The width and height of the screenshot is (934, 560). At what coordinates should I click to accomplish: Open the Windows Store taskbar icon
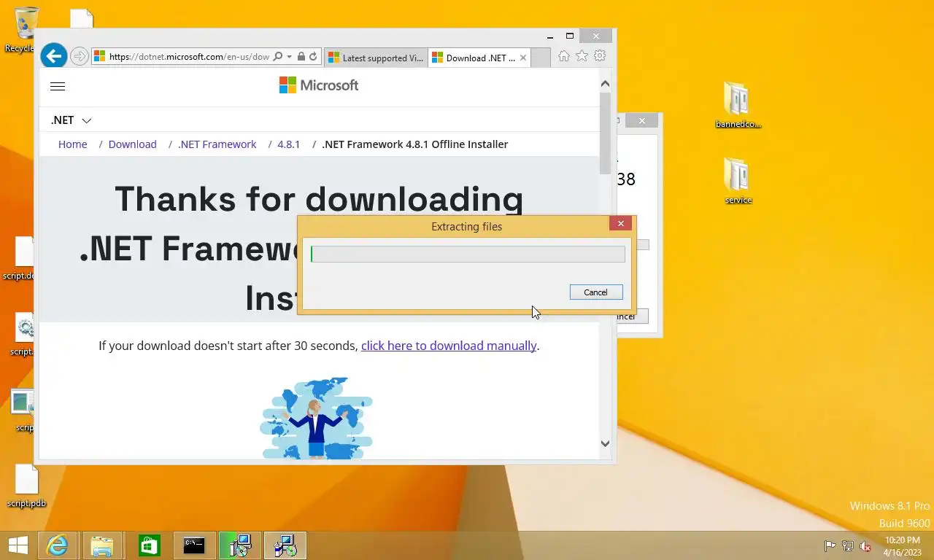[149, 545]
